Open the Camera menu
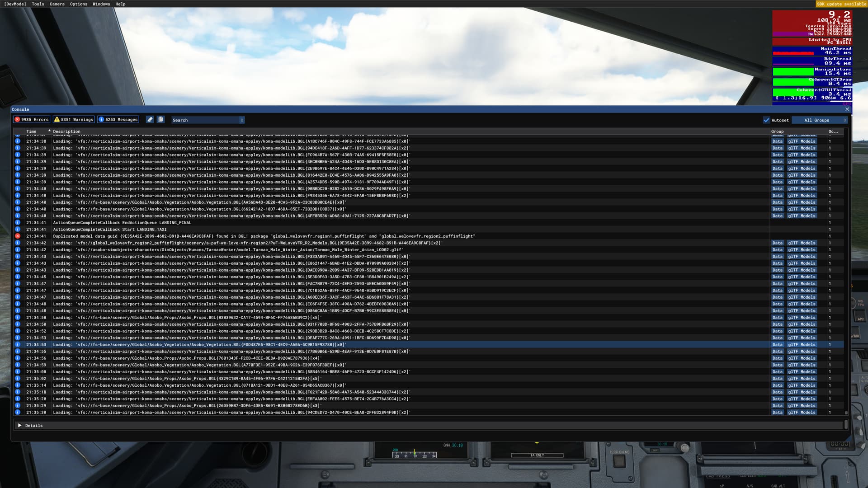Screen dimensions: 868x488 tap(57, 4)
